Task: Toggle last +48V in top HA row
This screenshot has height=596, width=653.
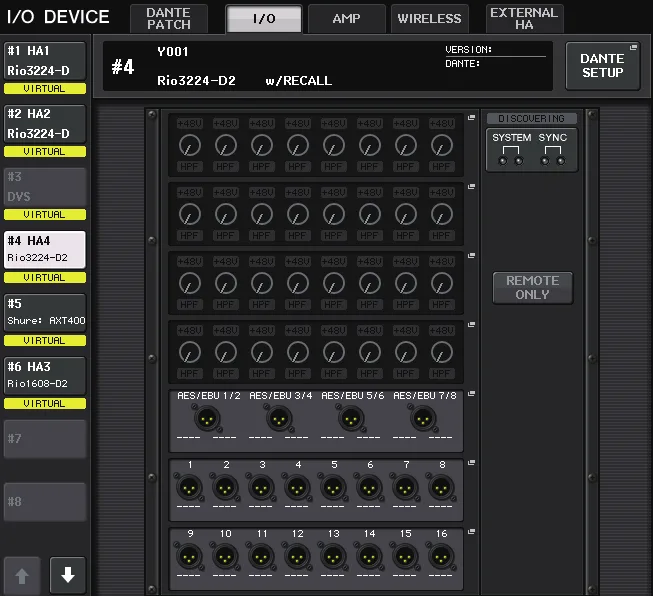Action: [441, 124]
